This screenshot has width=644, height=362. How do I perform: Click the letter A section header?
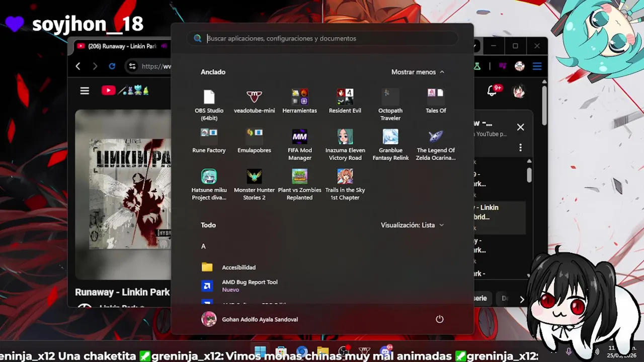click(203, 246)
